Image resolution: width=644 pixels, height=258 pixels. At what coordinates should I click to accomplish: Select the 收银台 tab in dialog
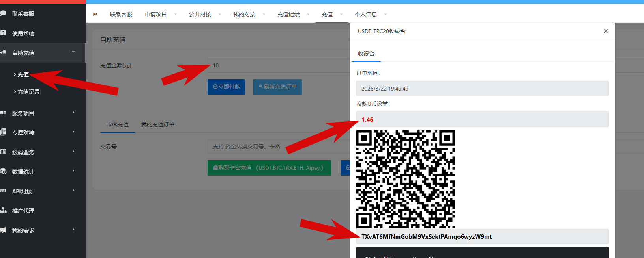(x=366, y=54)
